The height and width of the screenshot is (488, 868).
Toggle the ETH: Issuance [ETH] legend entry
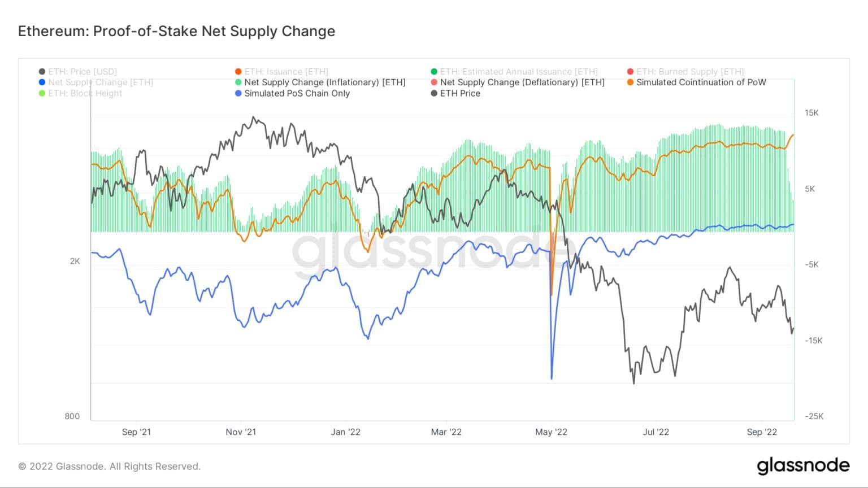281,72
